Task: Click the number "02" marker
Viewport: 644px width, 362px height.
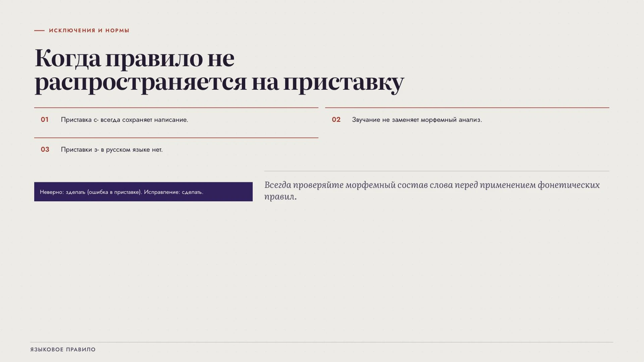Action: [x=336, y=120]
